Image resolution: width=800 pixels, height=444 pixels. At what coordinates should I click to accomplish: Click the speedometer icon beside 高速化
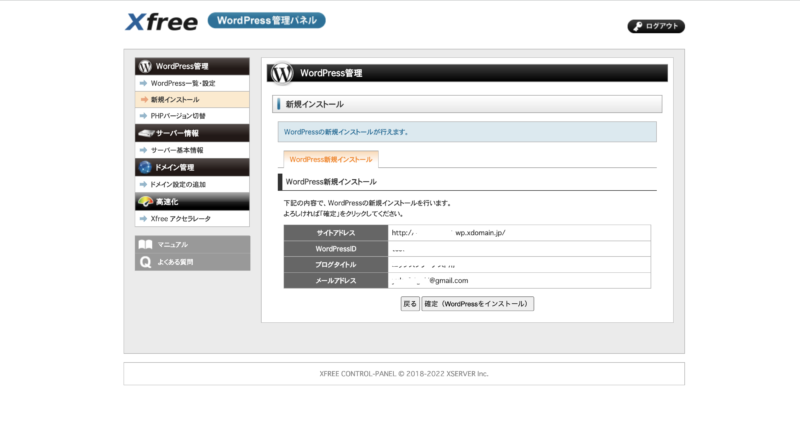pos(145,202)
